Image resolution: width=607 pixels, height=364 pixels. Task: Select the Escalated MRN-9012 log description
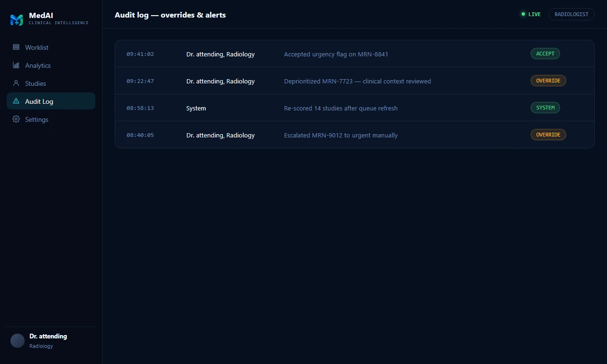tap(341, 135)
